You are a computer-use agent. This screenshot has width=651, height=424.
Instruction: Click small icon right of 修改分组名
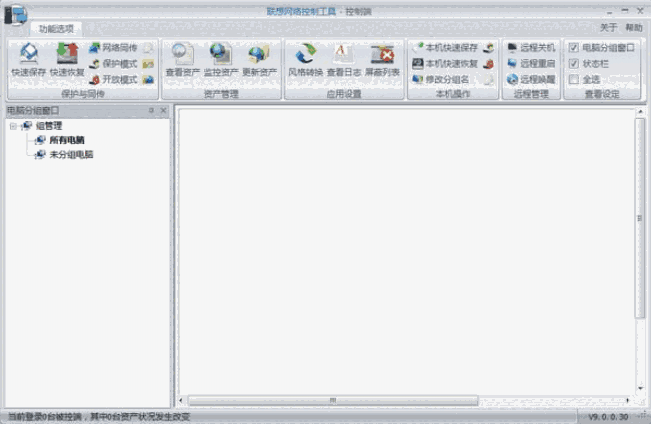[489, 79]
